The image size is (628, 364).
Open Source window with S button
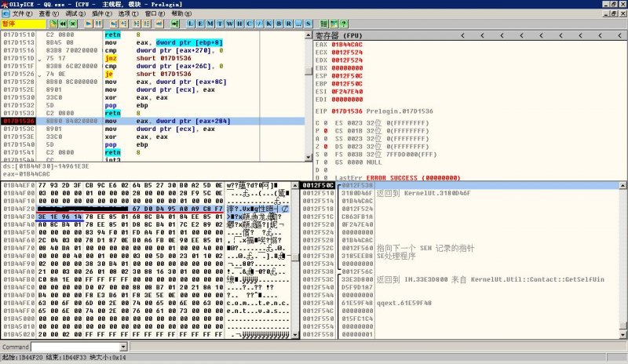(308, 24)
